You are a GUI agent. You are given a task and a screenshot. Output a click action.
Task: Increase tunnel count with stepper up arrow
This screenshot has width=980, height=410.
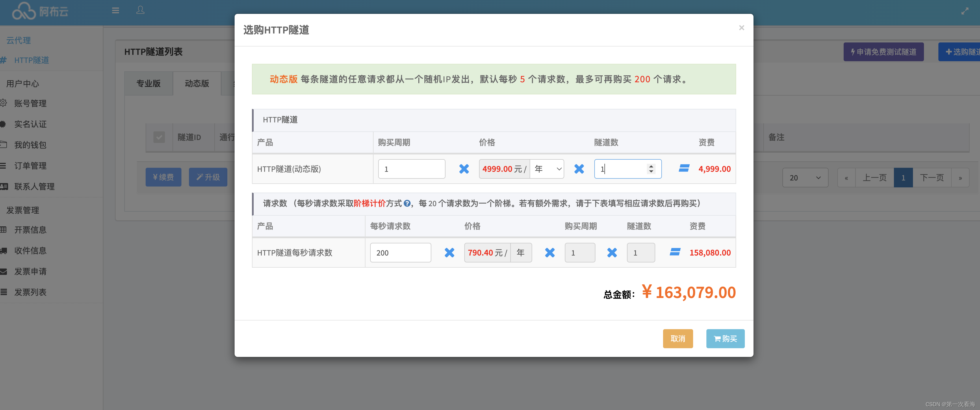tap(651, 166)
